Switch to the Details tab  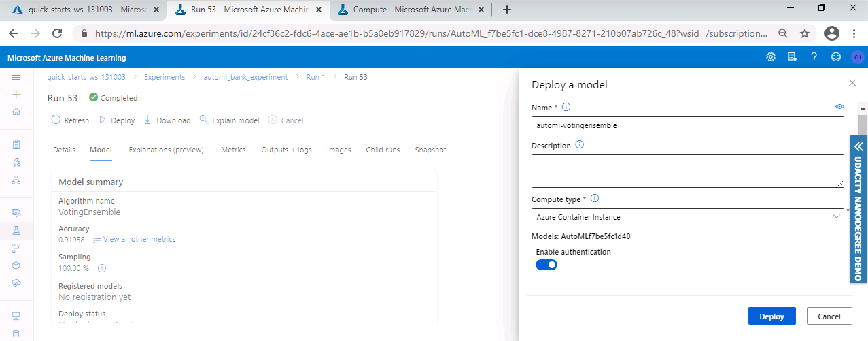(65, 150)
